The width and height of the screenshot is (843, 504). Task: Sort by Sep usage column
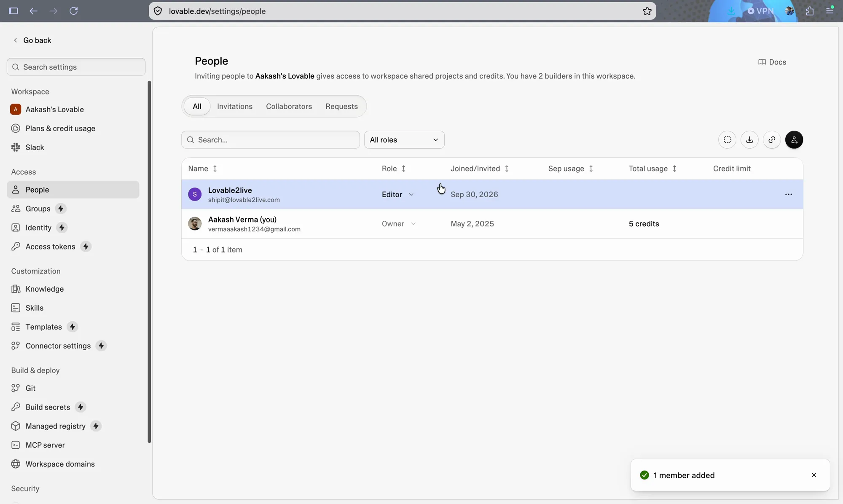click(571, 169)
